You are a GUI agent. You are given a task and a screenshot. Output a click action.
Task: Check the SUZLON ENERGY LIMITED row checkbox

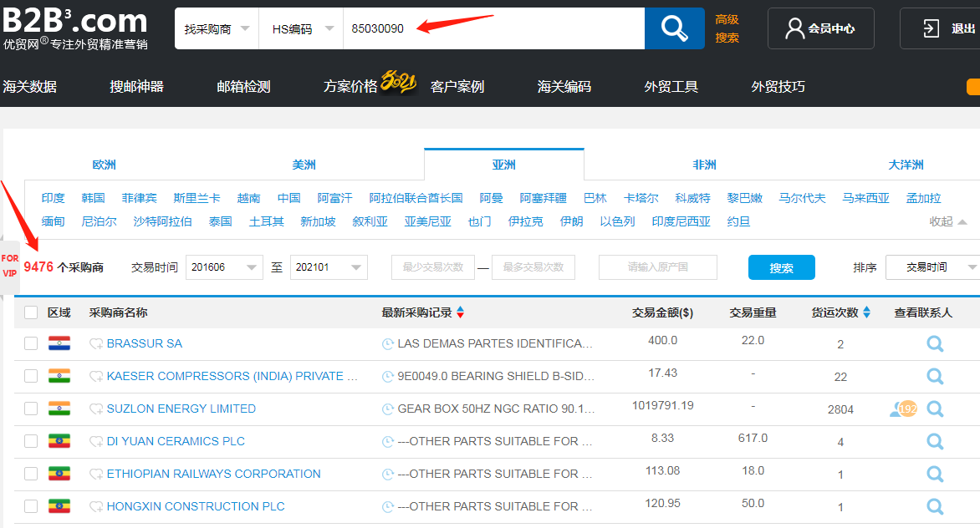[x=31, y=409]
